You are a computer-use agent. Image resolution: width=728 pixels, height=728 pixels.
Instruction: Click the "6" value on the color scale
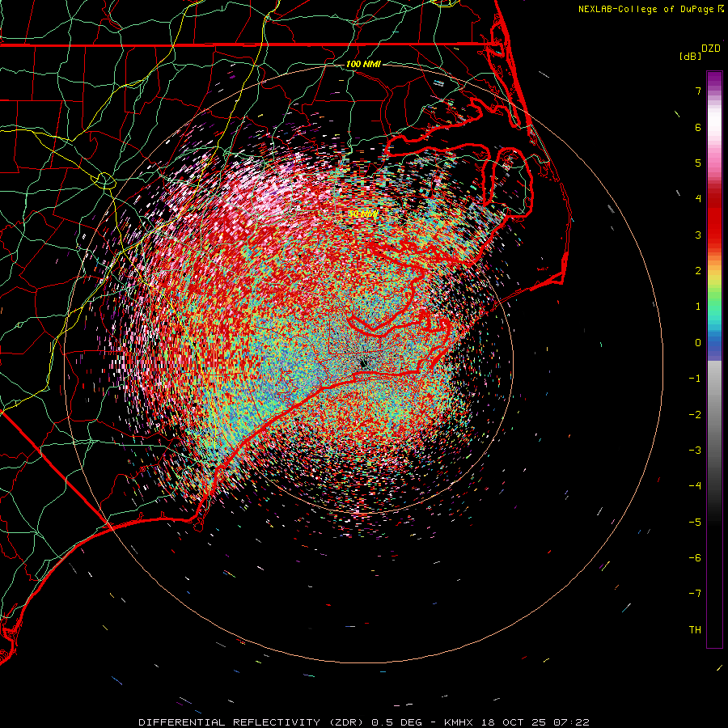[x=698, y=127]
